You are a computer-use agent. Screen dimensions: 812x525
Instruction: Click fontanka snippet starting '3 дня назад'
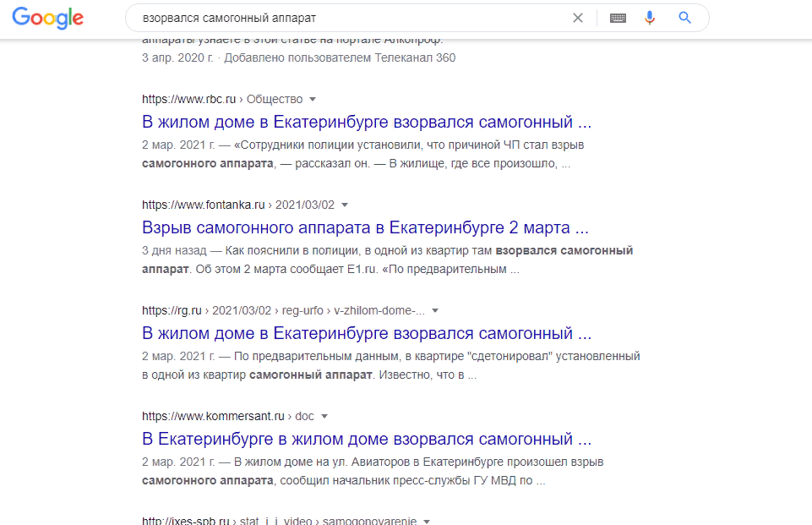point(387,260)
